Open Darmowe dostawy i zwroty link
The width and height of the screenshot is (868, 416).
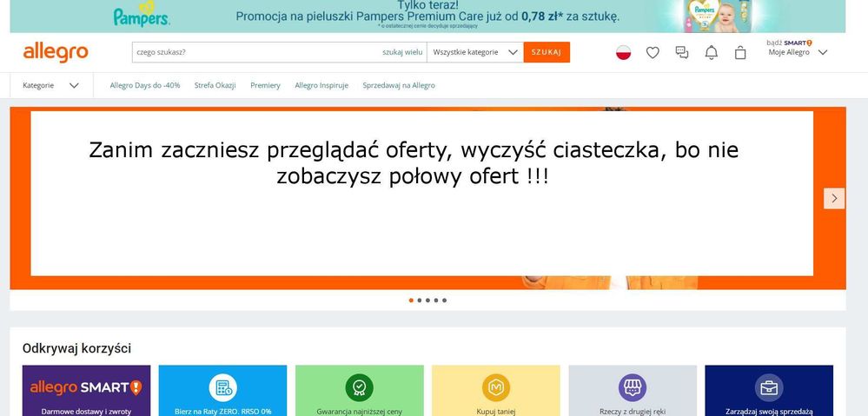[86, 412]
